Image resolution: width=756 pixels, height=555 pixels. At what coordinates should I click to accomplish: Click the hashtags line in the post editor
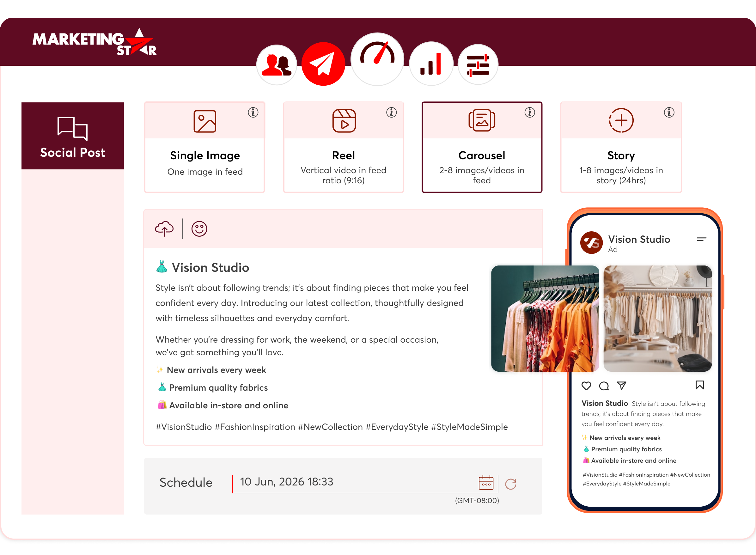tap(332, 427)
